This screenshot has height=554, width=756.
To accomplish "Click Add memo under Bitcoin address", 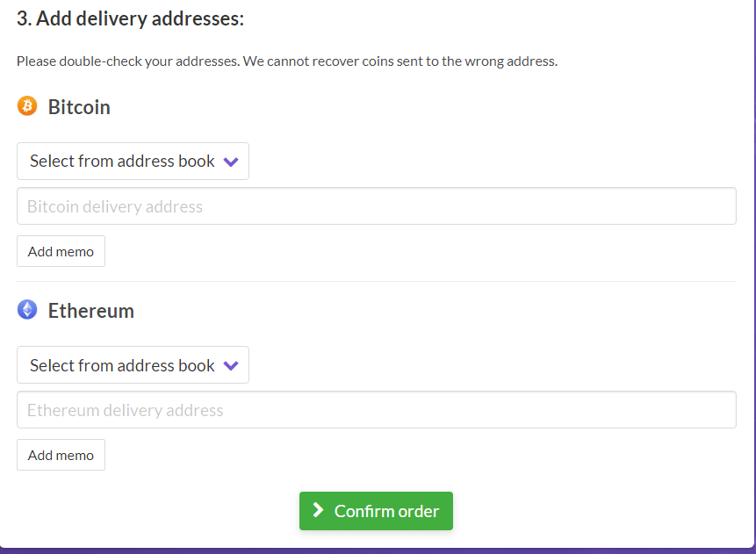I will [x=61, y=251].
